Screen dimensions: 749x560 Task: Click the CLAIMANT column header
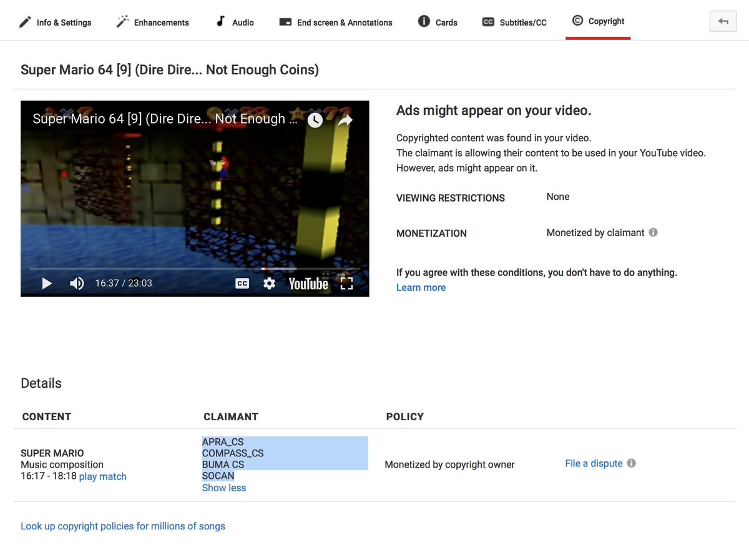(x=231, y=416)
